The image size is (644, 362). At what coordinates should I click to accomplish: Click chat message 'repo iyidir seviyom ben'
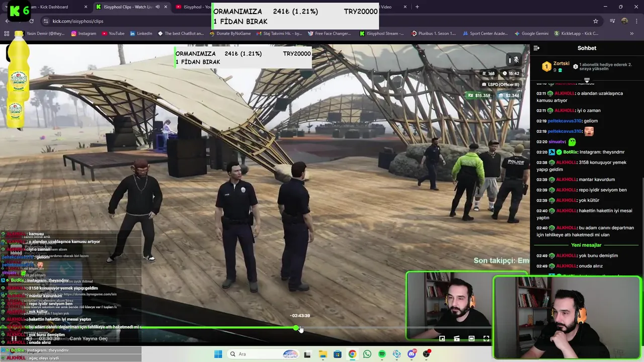click(603, 190)
